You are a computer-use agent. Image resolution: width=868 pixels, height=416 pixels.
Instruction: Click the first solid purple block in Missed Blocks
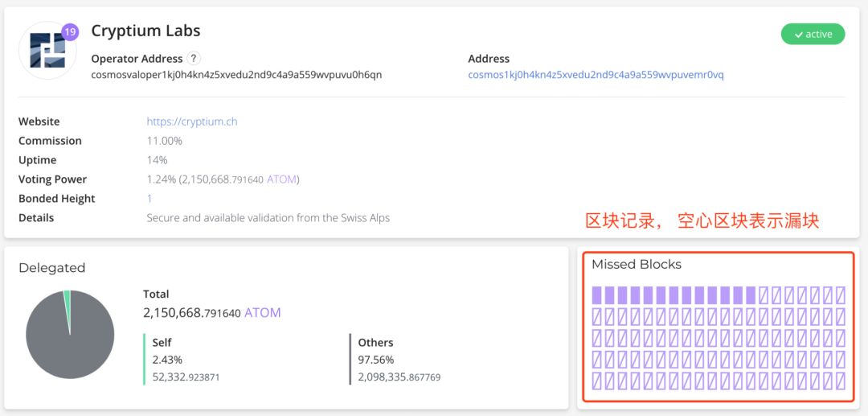tap(596, 295)
